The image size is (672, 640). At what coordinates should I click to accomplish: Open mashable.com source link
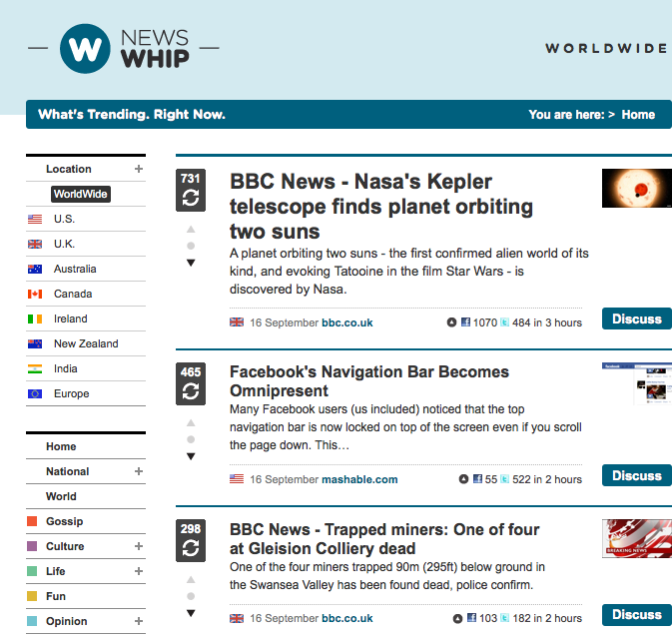[x=359, y=479]
